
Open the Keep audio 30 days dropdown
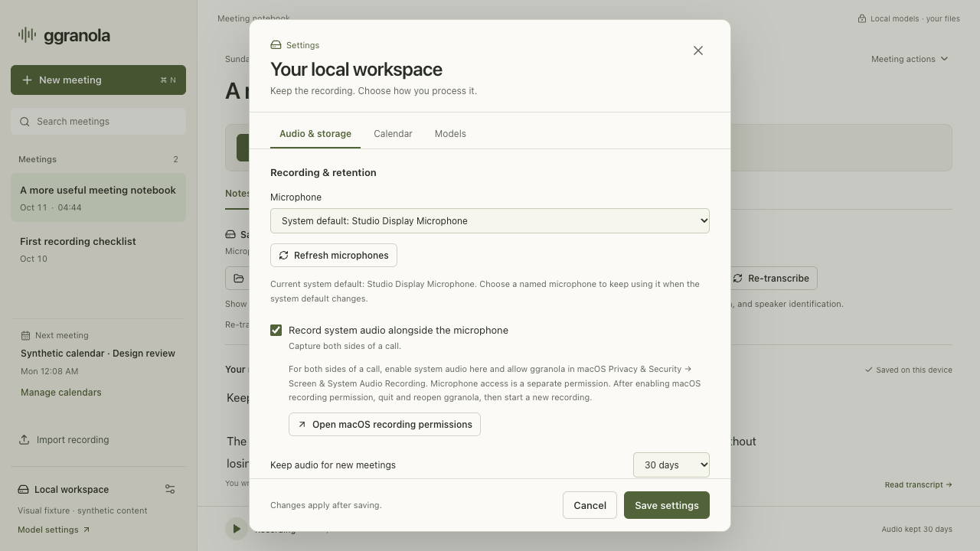click(671, 465)
